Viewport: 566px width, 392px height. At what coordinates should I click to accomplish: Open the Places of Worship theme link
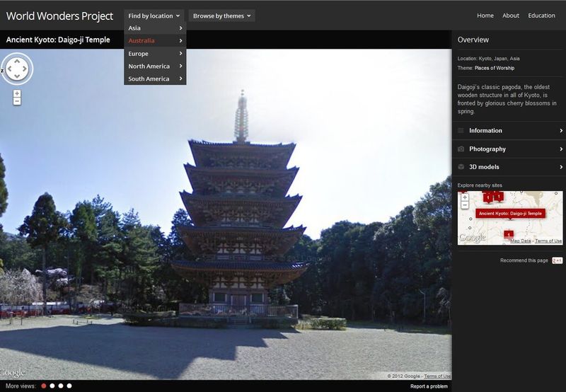click(x=495, y=68)
